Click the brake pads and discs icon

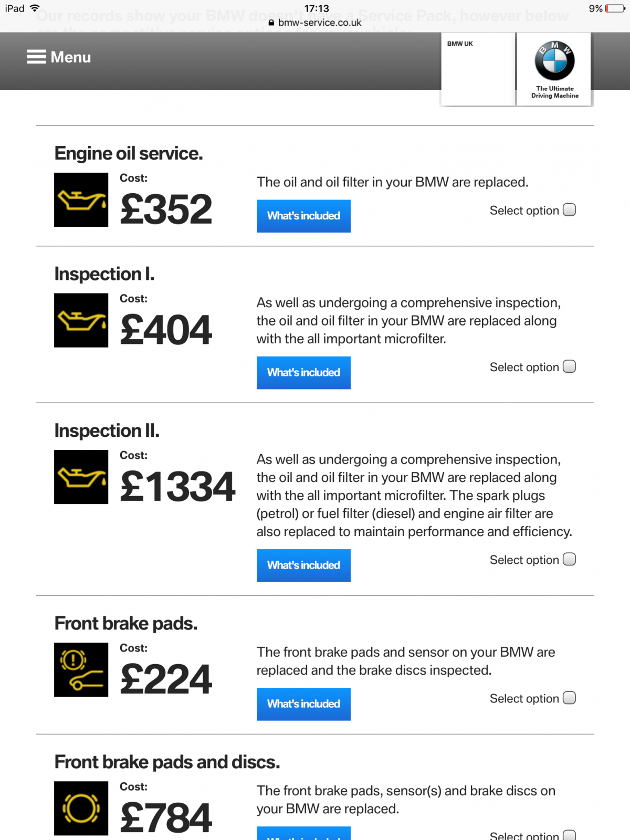81,808
